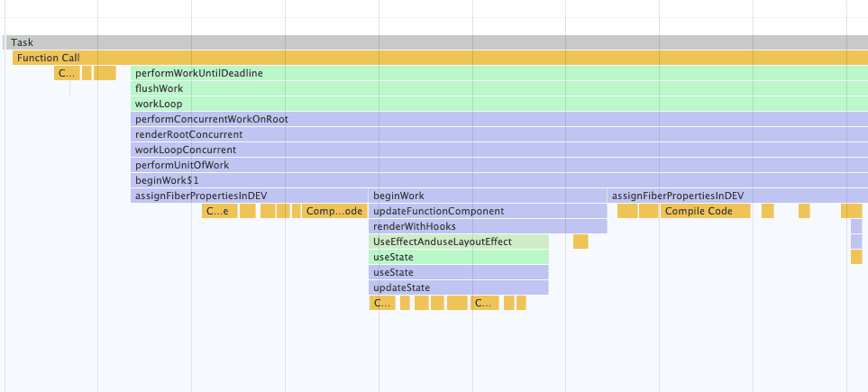The width and height of the screenshot is (868, 392).
Task: Inspect the updateState frame
Action: 459,287
